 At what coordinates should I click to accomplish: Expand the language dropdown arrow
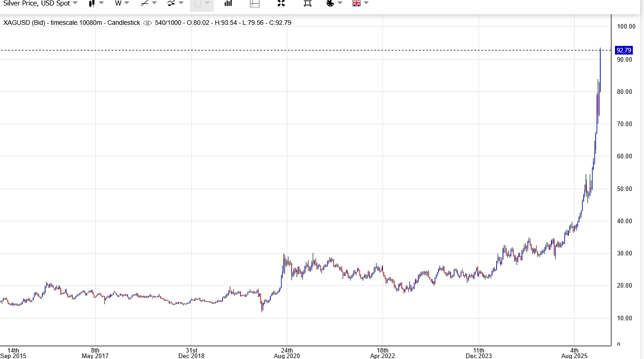tap(366, 3)
